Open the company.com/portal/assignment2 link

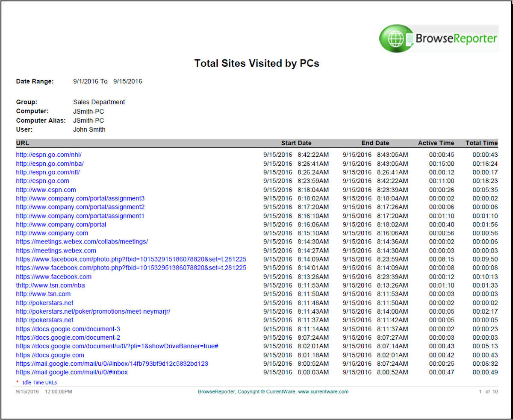point(80,207)
